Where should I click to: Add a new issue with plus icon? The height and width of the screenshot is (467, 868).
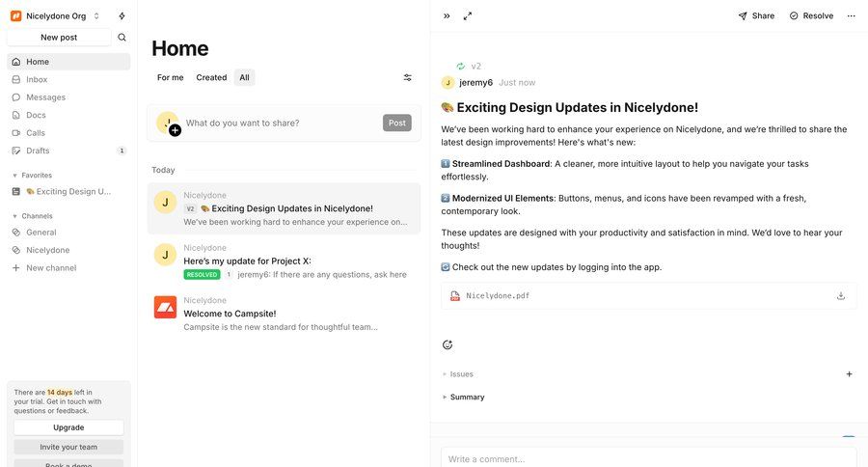point(849,373)
